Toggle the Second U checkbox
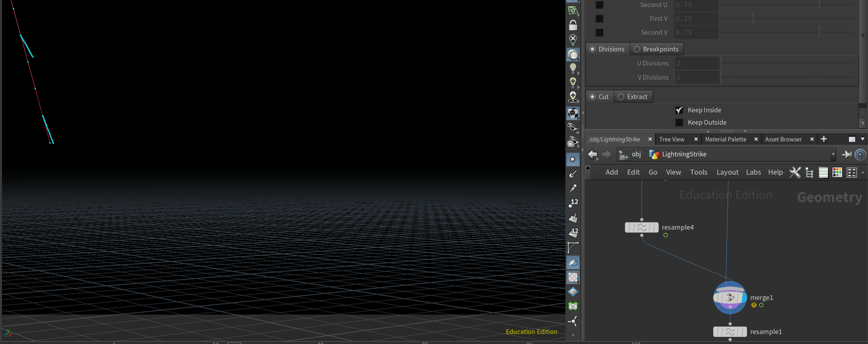The height and width of the screenshot is (344, 868). click(x=599, y=5)
